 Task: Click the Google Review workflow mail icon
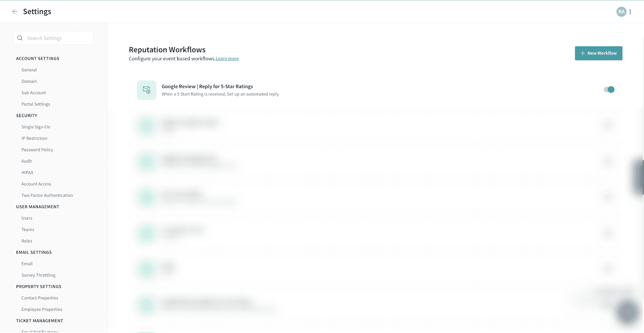[147, 90]
